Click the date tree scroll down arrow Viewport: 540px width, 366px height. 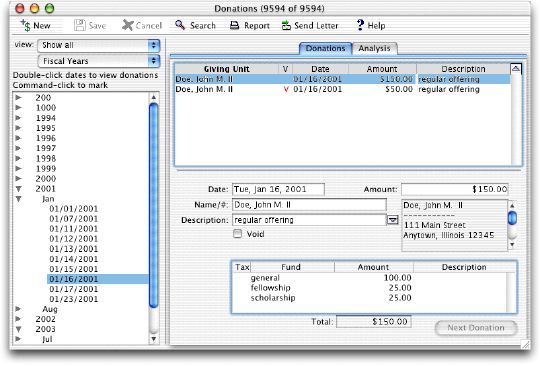click(154, 339)
